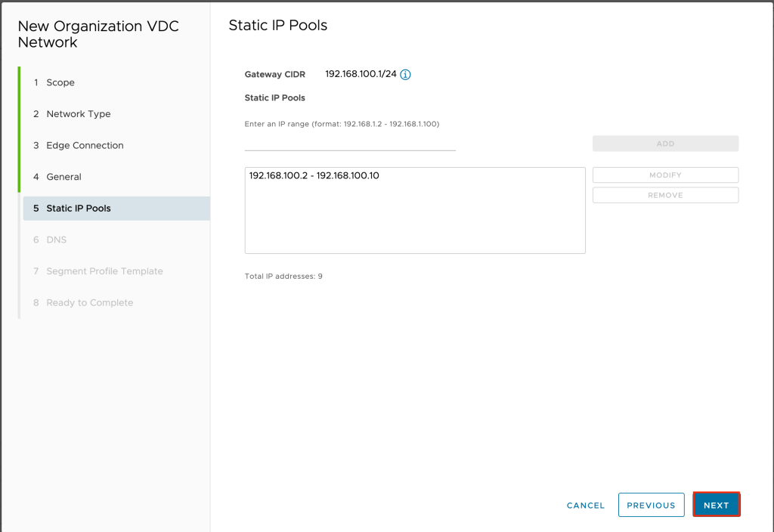This screenshot has width=774, height=532.
Task: Jump to the Edge Connection step
Action: coord(85,145)
